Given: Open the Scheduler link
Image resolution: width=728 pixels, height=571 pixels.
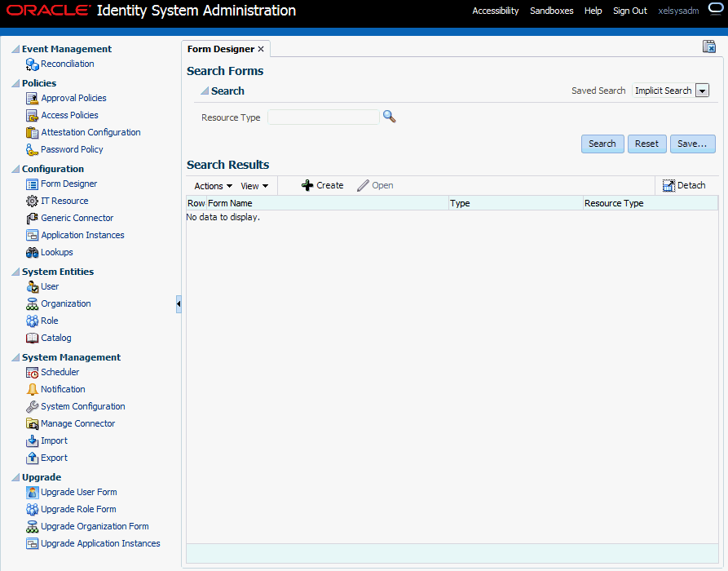Looking at the screenshot, I should 60,372.
